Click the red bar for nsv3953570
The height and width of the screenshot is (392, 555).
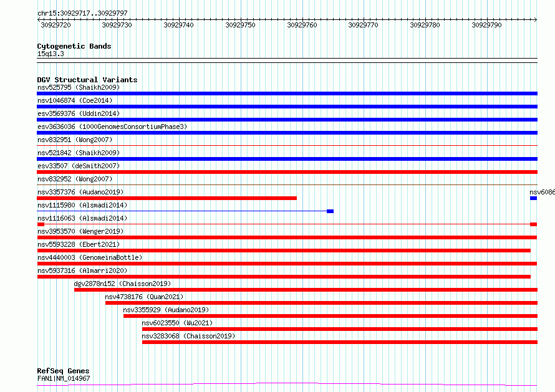[x=287, y=237]
